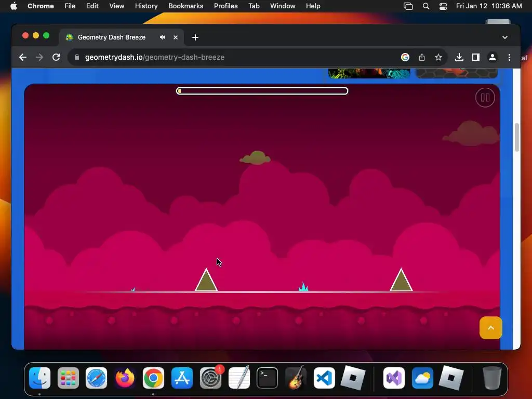Reload the Geometry Dash page

[56, 57]
